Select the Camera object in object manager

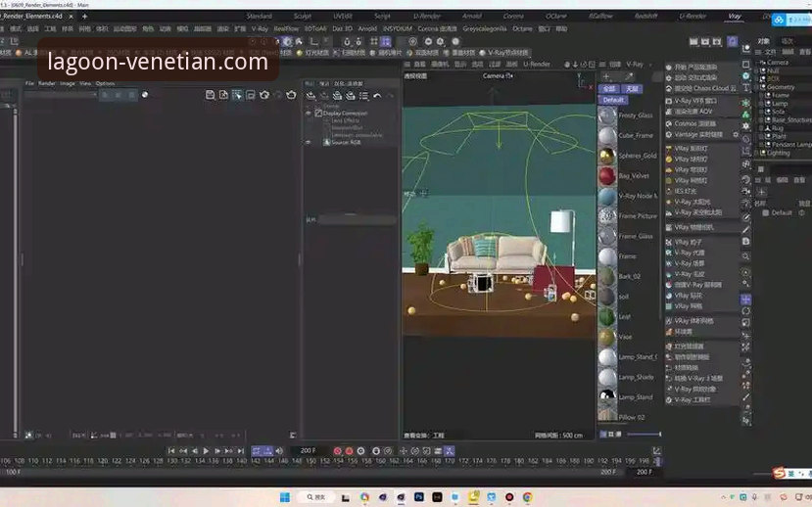tap(778, 62)
